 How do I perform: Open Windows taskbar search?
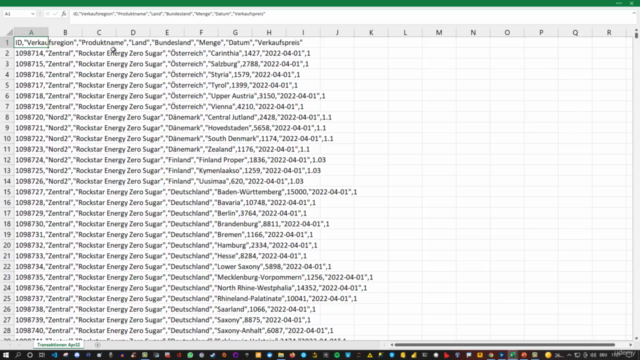[x=18, y=355]
